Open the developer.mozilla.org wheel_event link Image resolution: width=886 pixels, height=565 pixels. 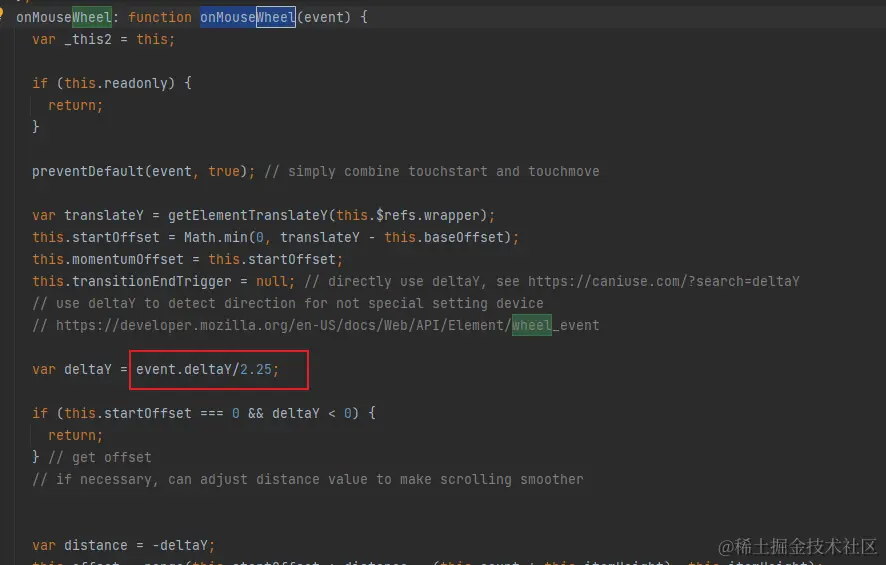[x=327, y=325]
